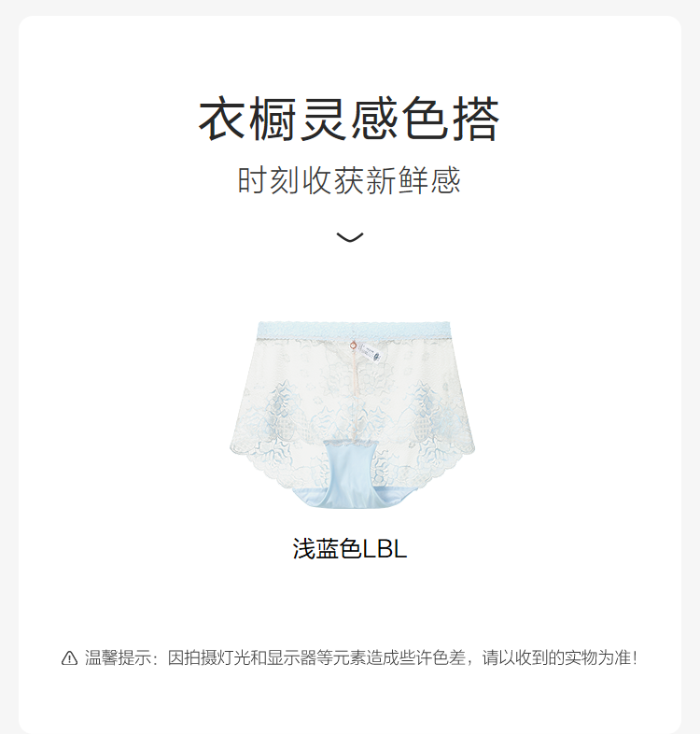Open the light blue lace underwear product image

(x=352, y=414)
